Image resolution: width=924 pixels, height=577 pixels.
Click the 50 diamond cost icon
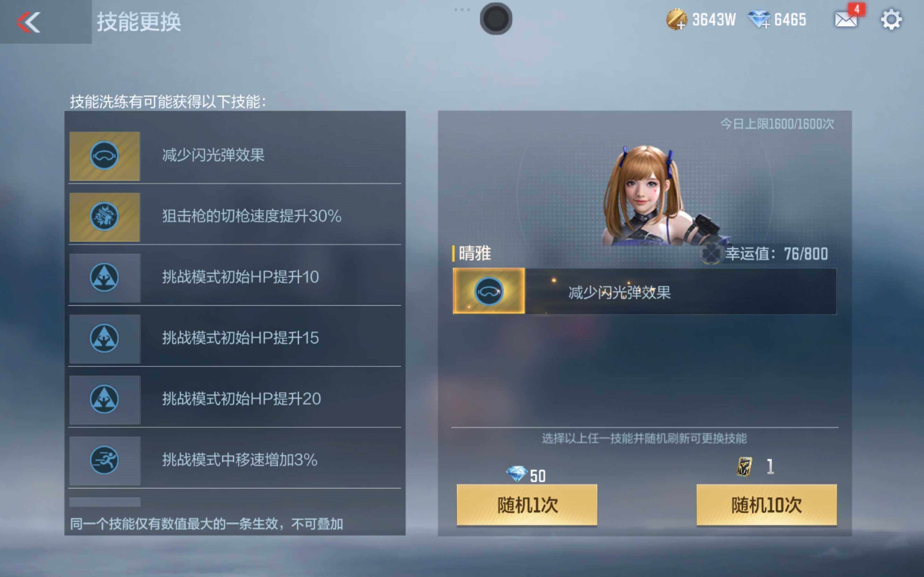[x=517, y=474]
